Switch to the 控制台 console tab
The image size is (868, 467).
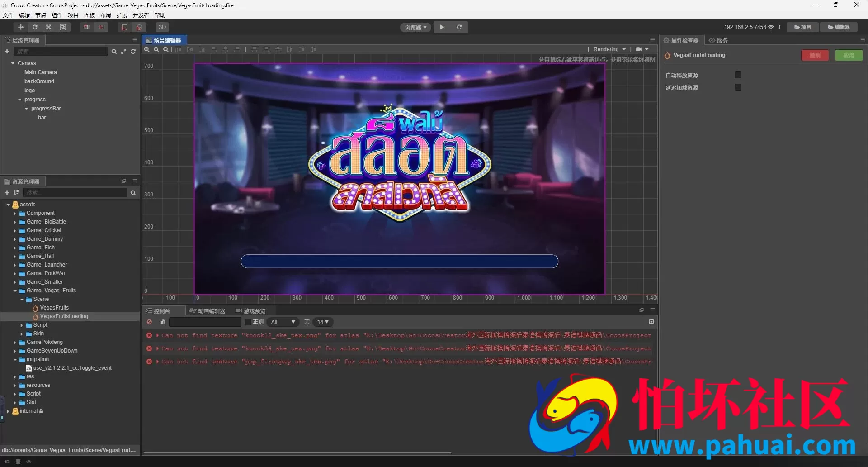pos(162,311)
